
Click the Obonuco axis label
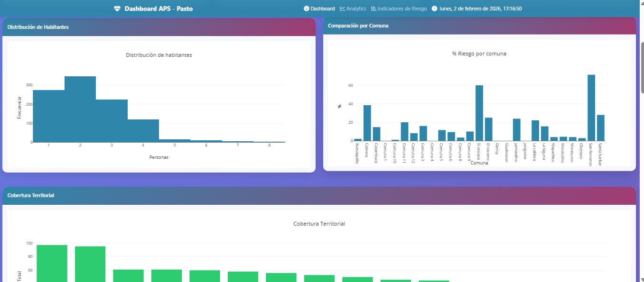tap(581, 151)
